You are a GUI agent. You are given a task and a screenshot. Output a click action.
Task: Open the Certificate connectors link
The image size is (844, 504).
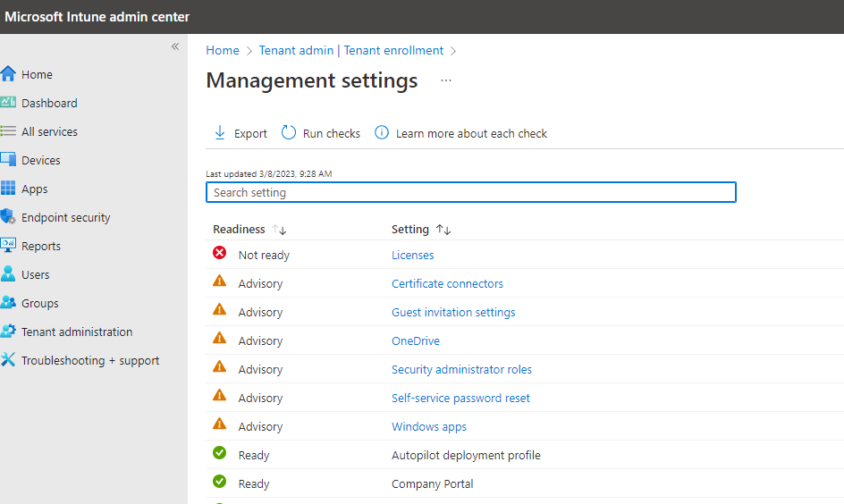pyautogui.click(x=447, y=284)
